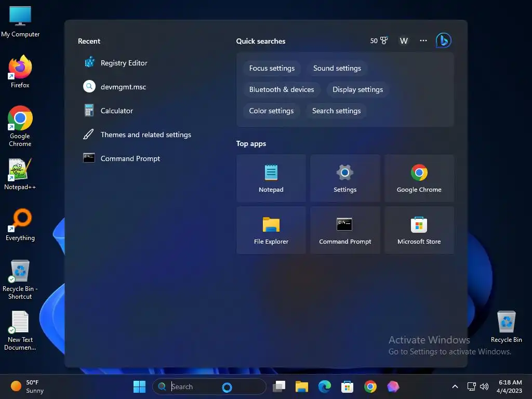
Task: Select the Notepad++ desktop shortcut
Action: point(20,174)
